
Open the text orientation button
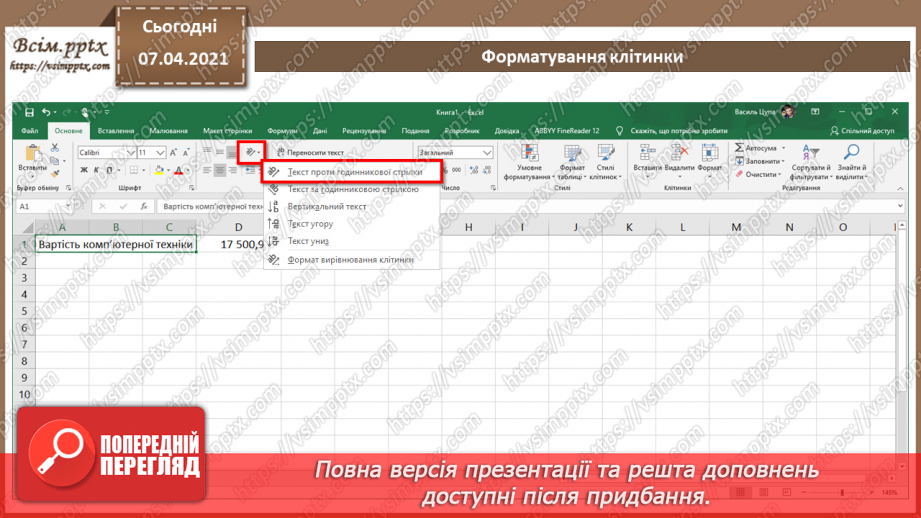[252, 153]
